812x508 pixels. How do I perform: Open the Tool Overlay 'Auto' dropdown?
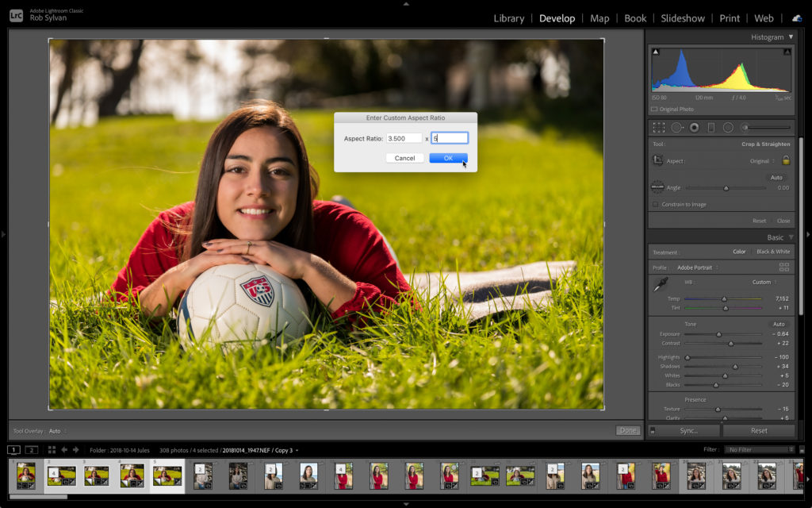pyautogui.click(x=56, y=431)
